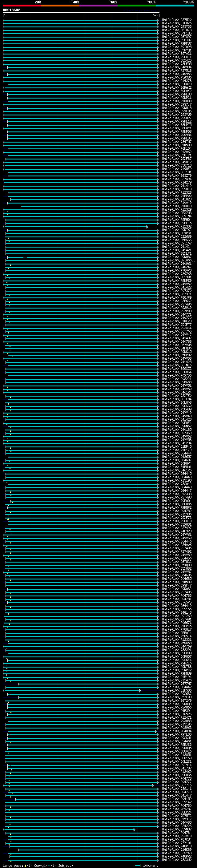Viewport: 197px width, 868px height.
Task: Click the red 20% identity legend bar
Action: [22, 6]
